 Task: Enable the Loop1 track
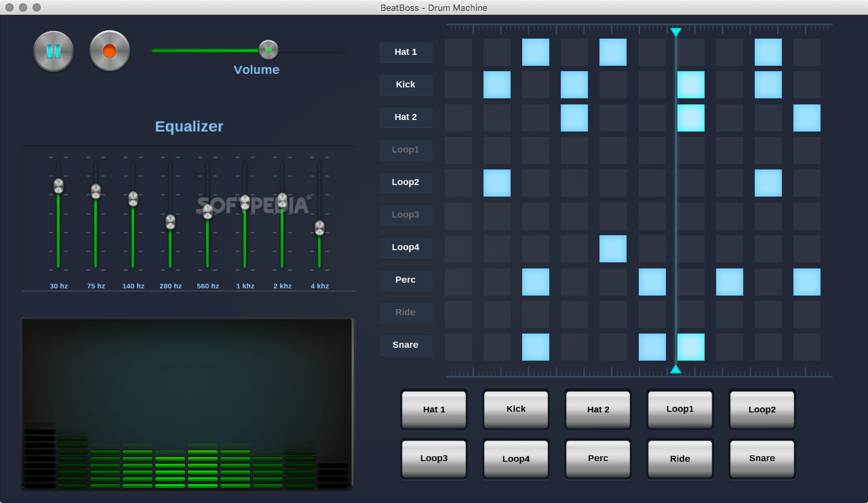click(406, 150)
